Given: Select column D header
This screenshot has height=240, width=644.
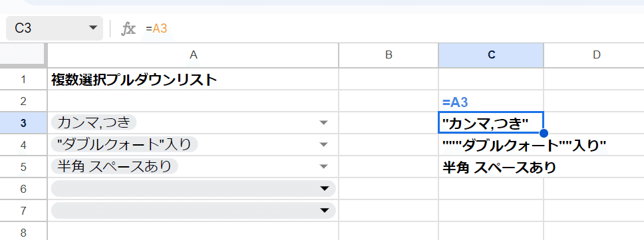Looking at the screenshot, I should pos(594,55).
